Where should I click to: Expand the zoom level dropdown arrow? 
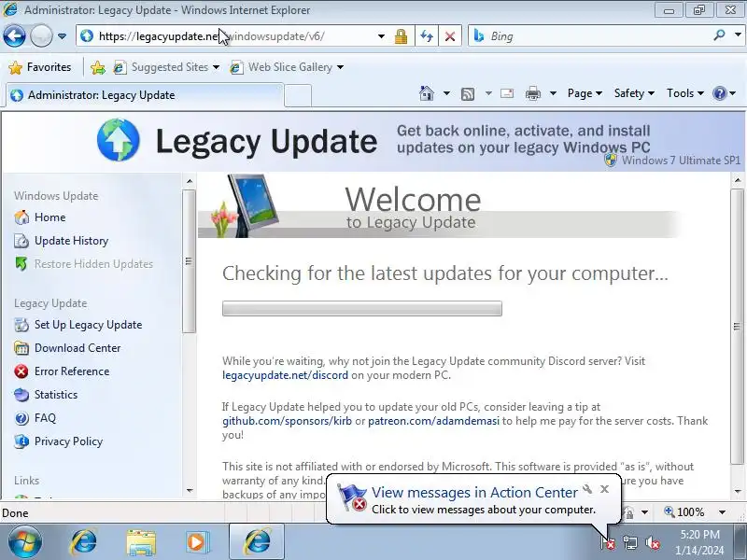[x=722, y=512]
